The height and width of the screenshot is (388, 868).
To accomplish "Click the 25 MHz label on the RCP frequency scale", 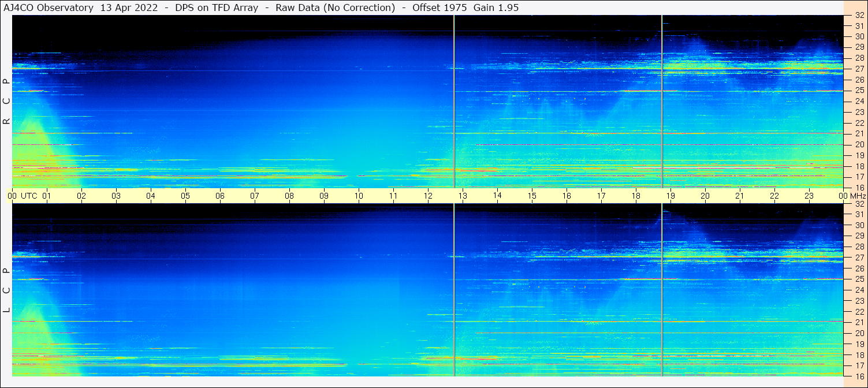I will (859, 91).
